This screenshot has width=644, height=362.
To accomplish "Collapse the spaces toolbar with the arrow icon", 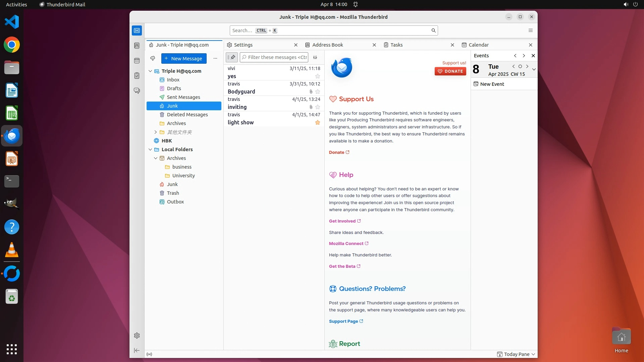I will coord(137,350).
